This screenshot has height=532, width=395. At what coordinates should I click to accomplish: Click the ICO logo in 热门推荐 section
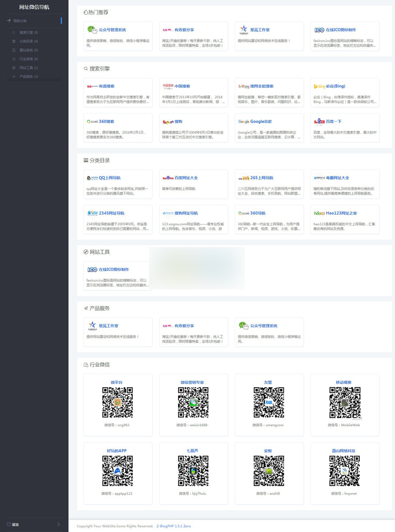pyautogui.click(x=319, y=30)
